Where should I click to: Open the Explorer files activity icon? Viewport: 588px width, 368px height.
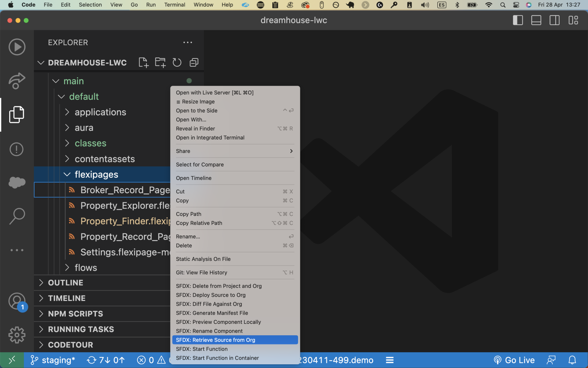[17, 115]
